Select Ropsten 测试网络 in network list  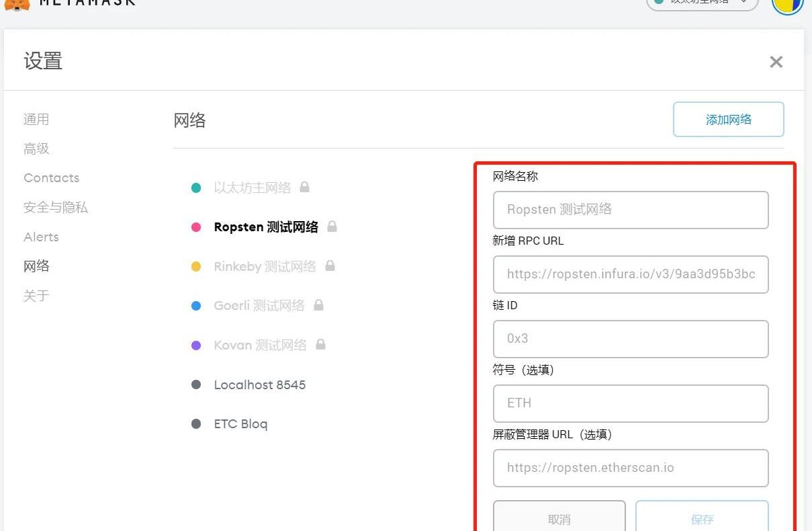coord(266,227)
